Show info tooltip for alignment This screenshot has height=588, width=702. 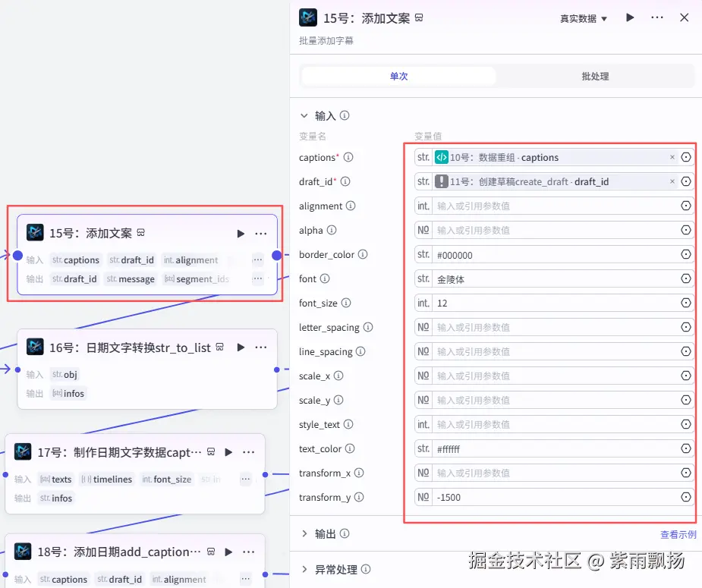coord(351,206)
